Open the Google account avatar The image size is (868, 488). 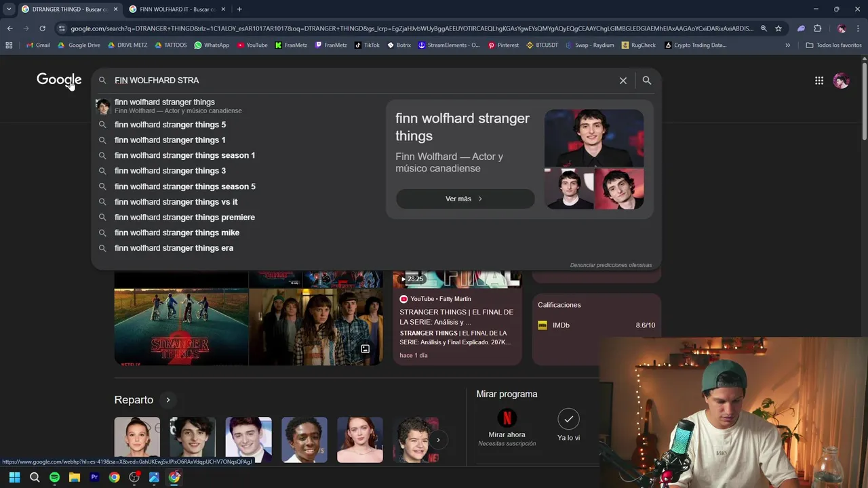842,81
